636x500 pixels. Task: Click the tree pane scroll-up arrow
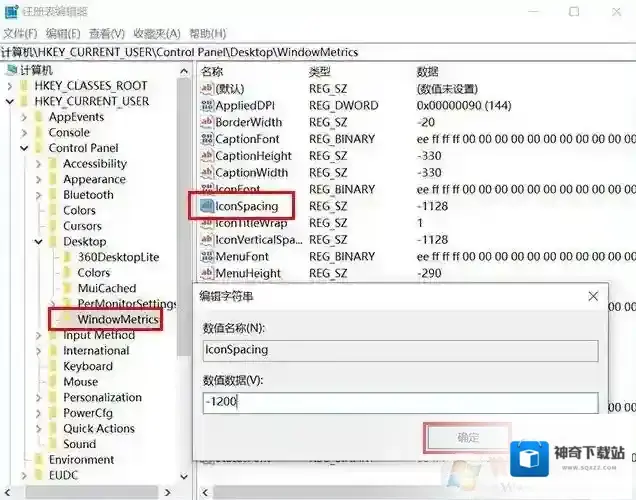click(184, 71)
